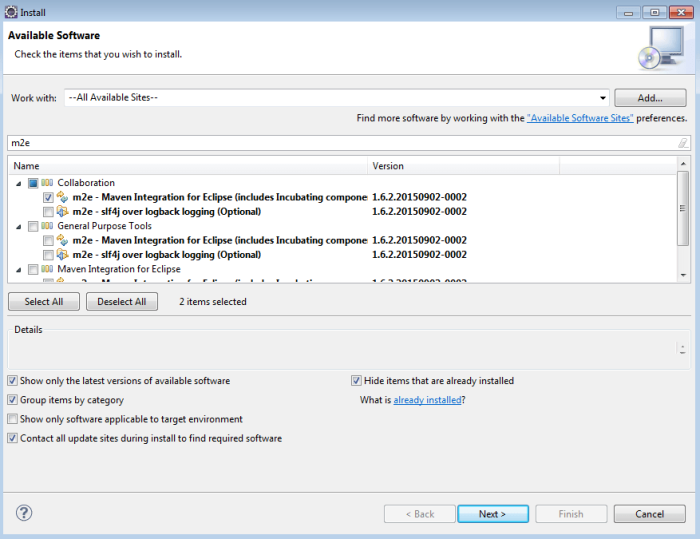Open the 'Work with' sites dropdown
Viewport: 700px width, 539px height.
pos(602,98)
